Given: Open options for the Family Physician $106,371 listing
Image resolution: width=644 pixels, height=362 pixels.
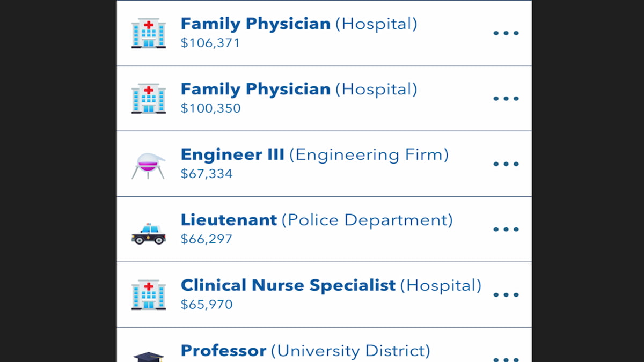Looking at the screenshot, I should (x=506, y=32).
